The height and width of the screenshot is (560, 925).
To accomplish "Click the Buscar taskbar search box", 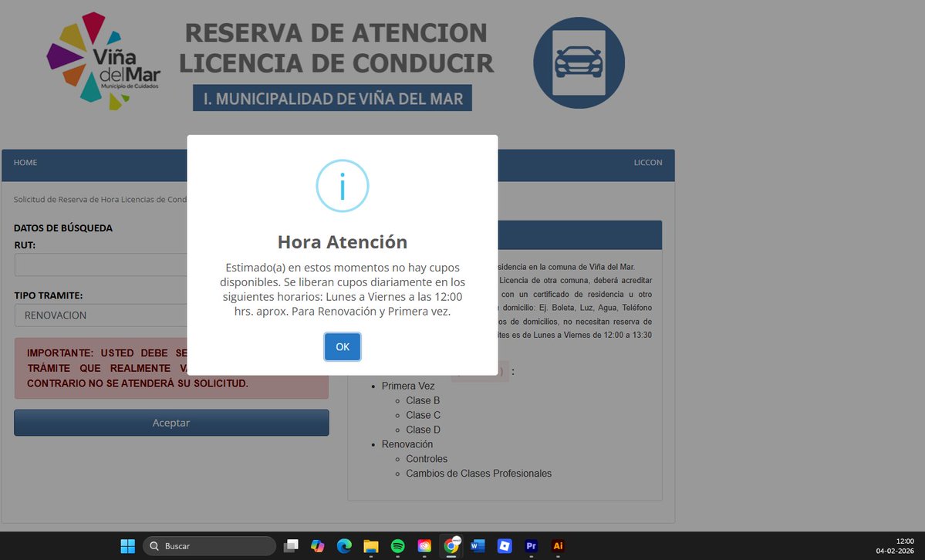I will pyautogui.click(x=209, y=546).
